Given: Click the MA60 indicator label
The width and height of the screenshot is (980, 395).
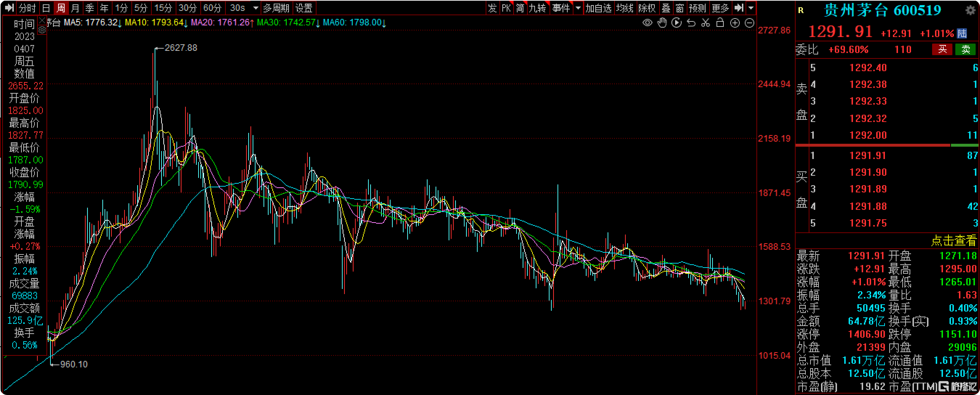Looking at the screenshot, I should click(355, 23).
